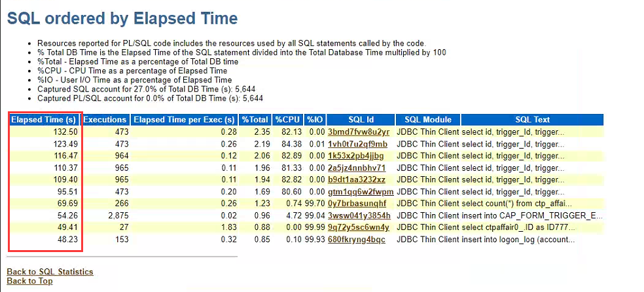Click the executions value 153
This screenshot has height=292, width=644.
122,239
